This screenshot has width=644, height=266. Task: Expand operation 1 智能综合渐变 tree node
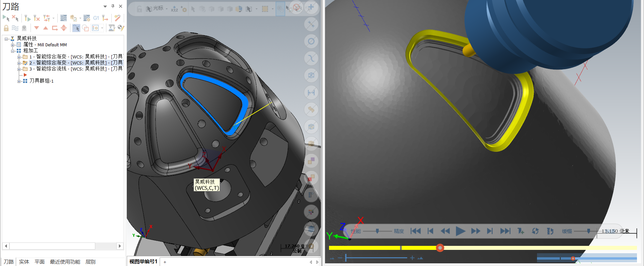point(19,57)
